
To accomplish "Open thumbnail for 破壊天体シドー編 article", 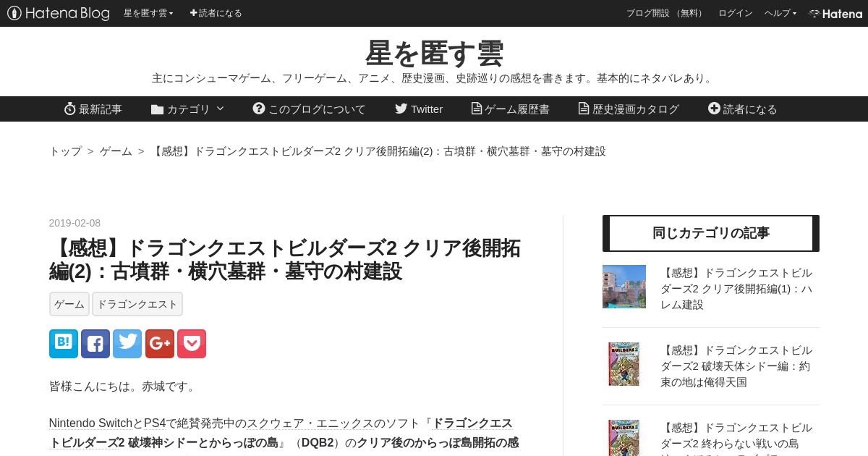I will 624,364.
